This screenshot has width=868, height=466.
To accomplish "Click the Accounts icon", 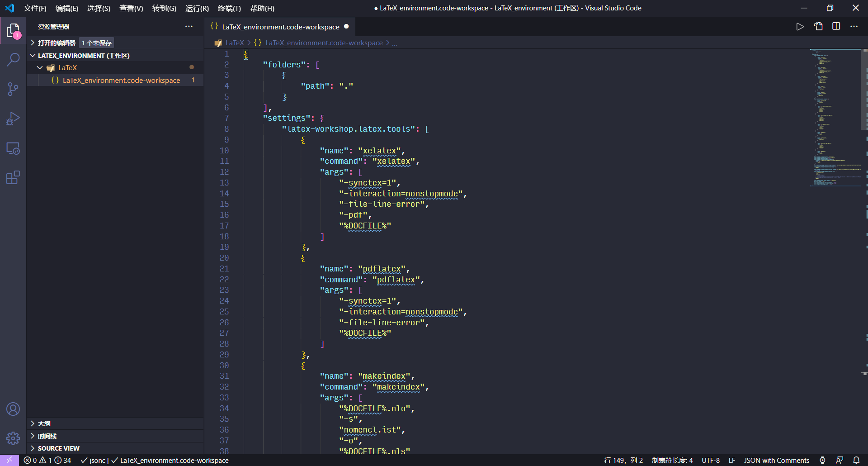I will (13, 409).
